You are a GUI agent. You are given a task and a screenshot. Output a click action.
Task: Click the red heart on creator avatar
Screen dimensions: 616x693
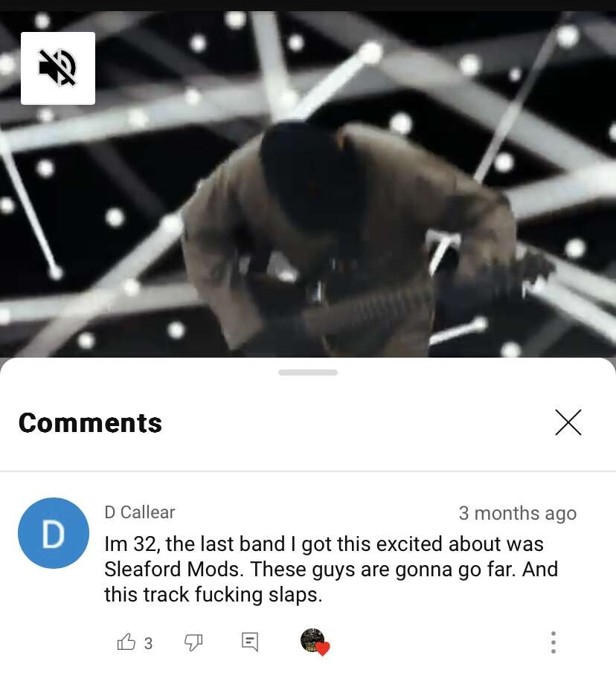323,649
